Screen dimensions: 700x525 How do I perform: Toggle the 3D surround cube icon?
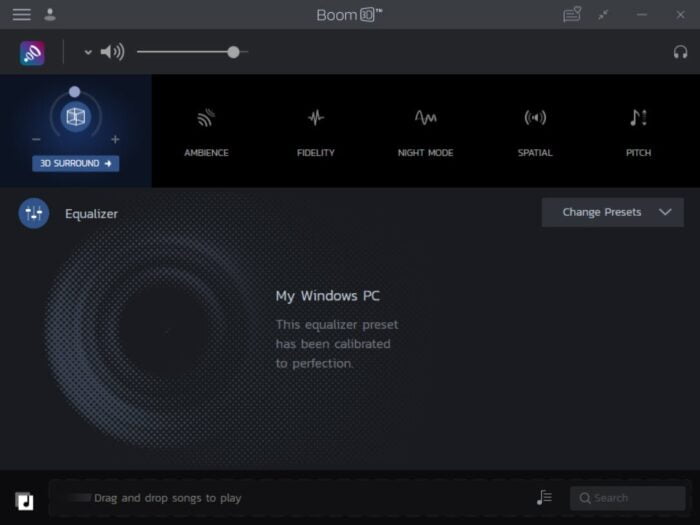(75, 117)
